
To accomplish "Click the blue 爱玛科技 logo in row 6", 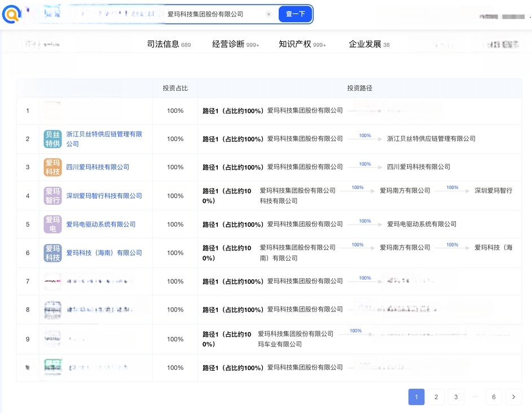I will 52,253.
